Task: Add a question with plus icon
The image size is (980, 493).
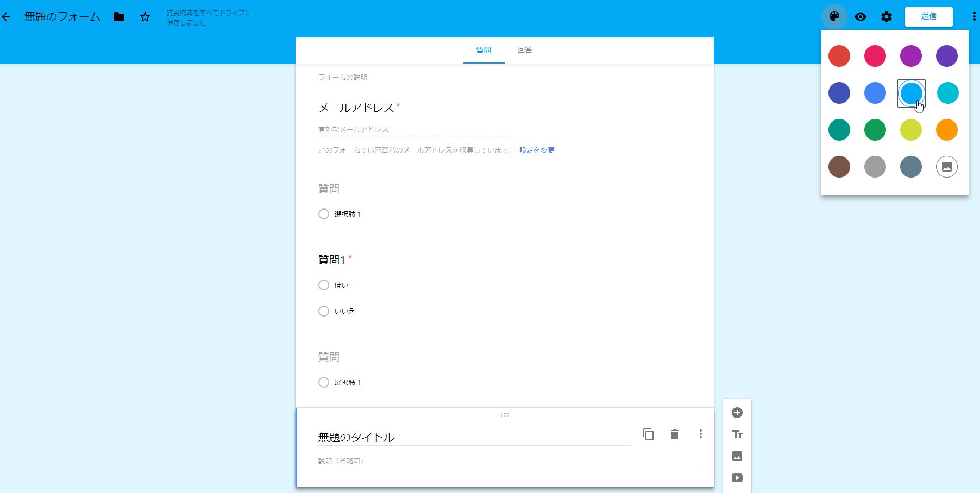Action: click(x=737, y=413)
